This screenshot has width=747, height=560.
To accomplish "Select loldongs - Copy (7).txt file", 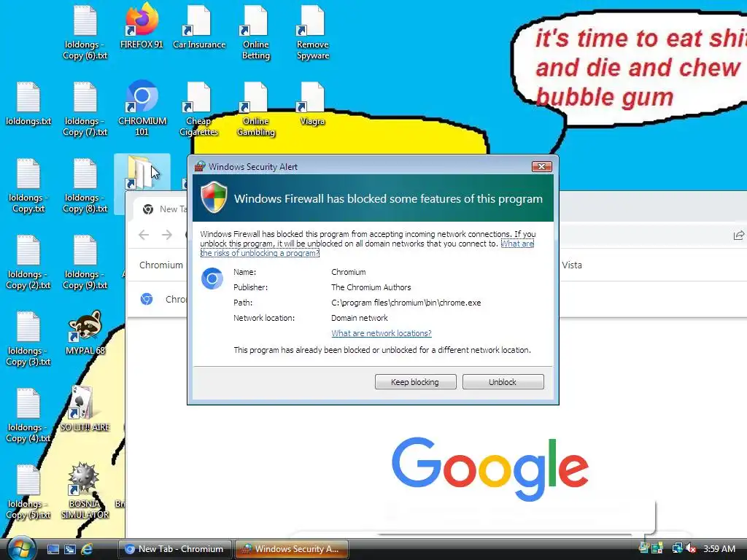I will click(x=85, y=109).
